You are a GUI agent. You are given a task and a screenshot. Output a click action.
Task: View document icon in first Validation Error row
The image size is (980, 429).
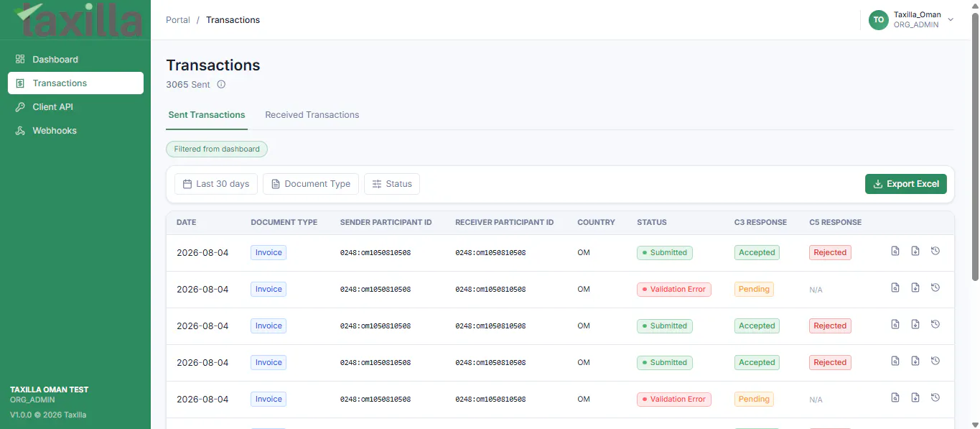(x=895, y=287)
